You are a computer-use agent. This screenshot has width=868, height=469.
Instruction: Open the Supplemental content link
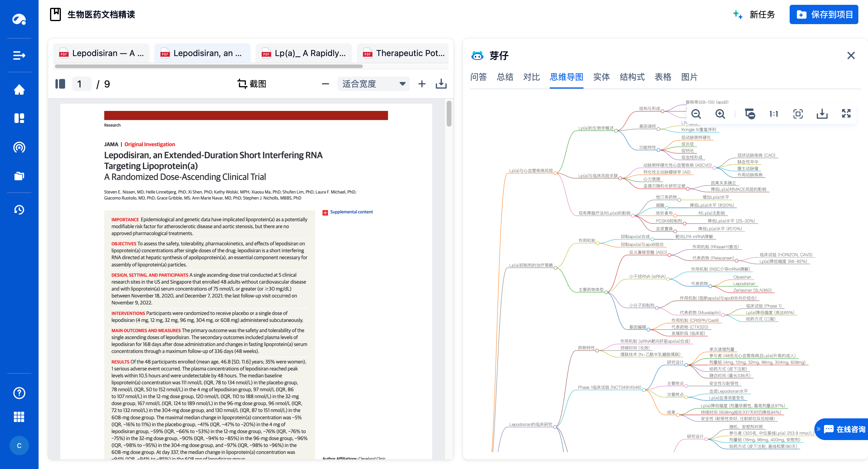(351, 212)
